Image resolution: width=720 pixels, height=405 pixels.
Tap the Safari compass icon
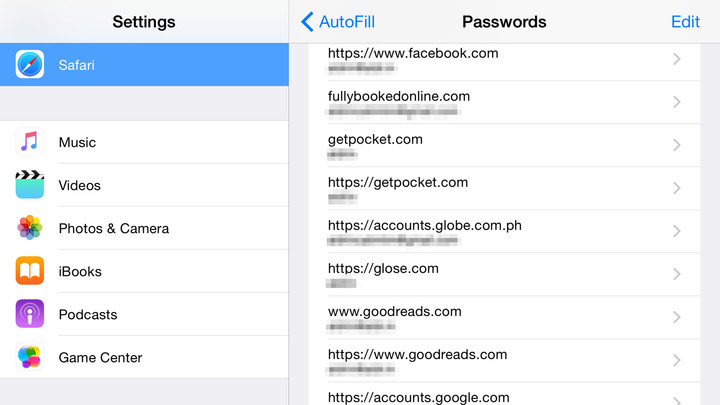[x=30, y=64]
